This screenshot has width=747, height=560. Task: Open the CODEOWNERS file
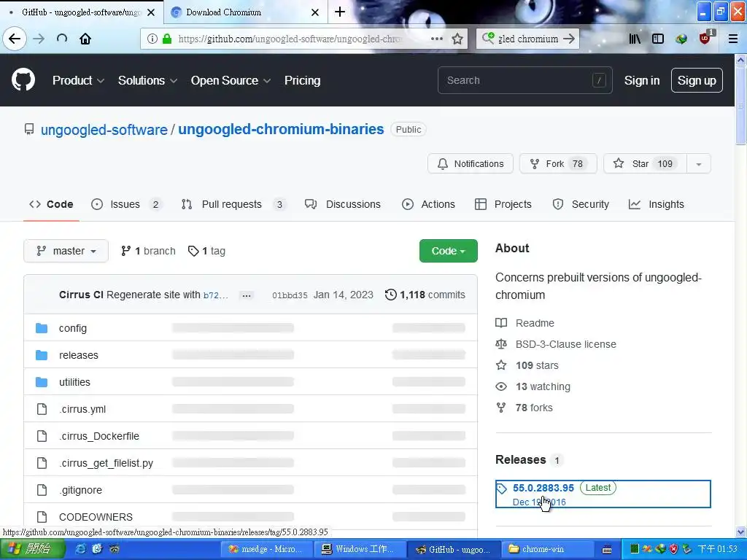tap(96, 517)
